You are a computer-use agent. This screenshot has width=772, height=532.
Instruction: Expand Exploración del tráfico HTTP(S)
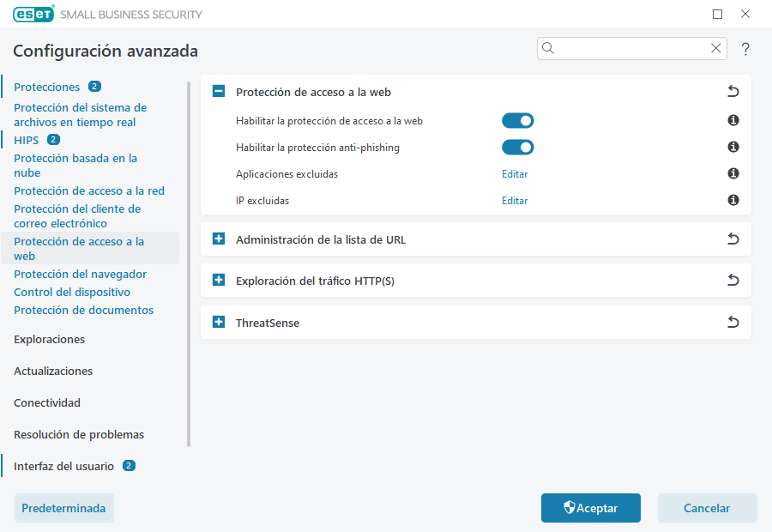(x=218, y=280)
